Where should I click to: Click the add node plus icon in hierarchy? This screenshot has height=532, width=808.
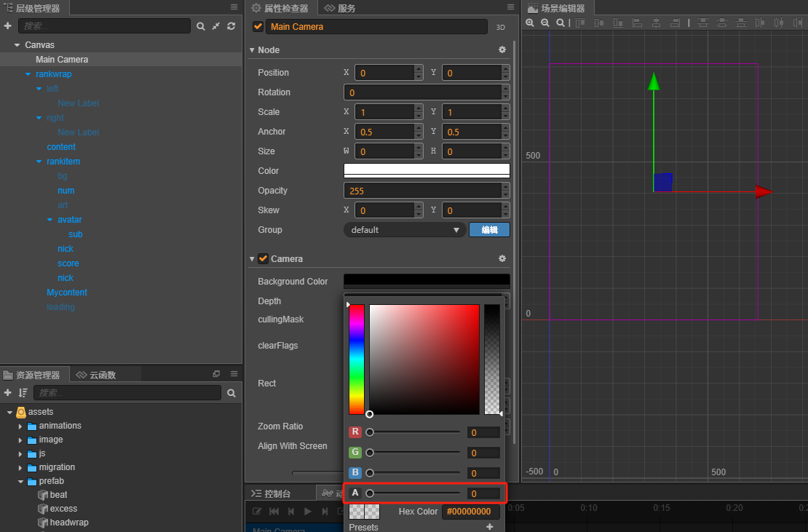click(8, 26)
